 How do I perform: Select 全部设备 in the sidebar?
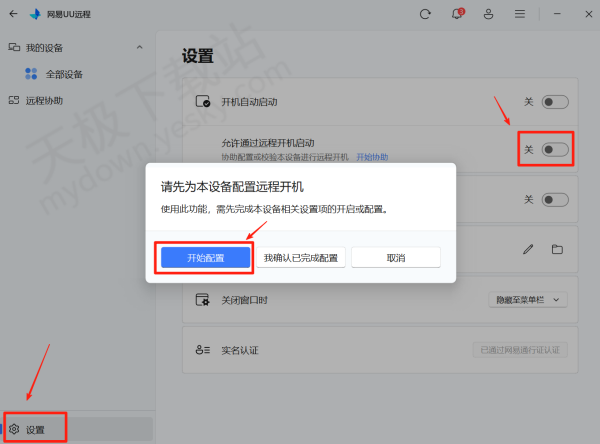point(64,74)
